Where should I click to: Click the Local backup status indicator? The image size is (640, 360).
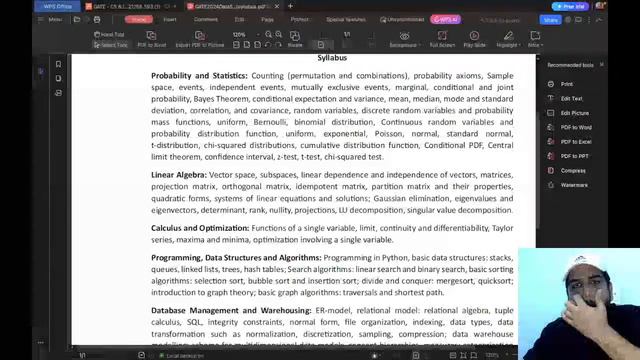tap(182, 356)
